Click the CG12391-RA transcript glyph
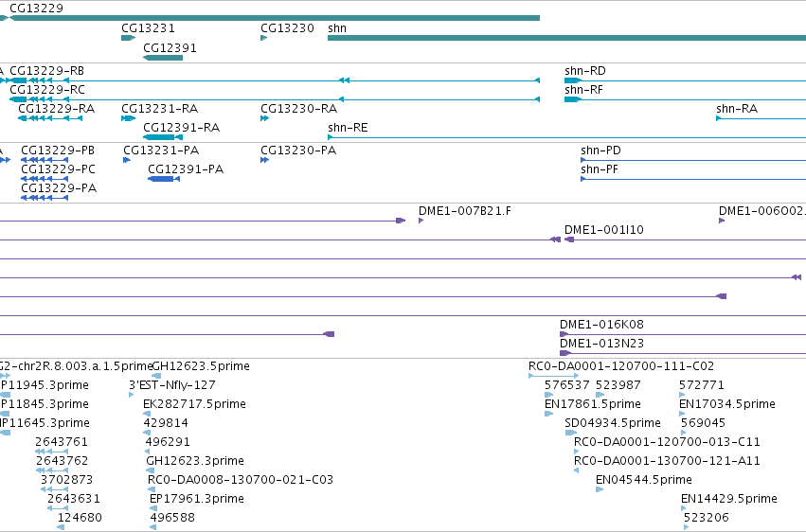 pyautogui.click(x=163, y=137)
